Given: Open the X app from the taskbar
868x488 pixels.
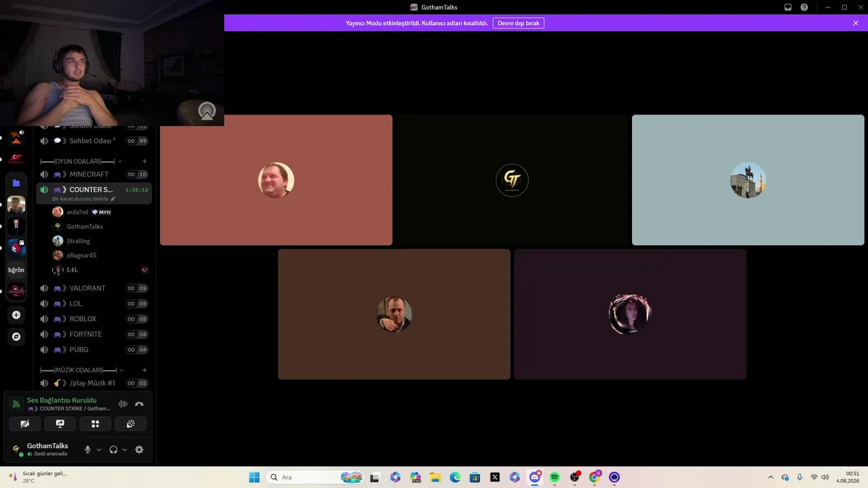Looking at the screenshot, I should click(x=495, y=477).
